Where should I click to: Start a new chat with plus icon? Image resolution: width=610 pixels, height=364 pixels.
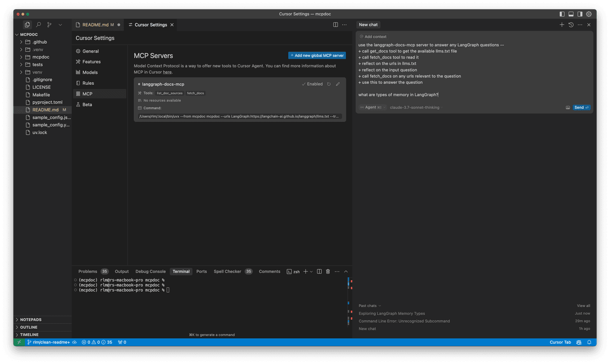point(562,24)
